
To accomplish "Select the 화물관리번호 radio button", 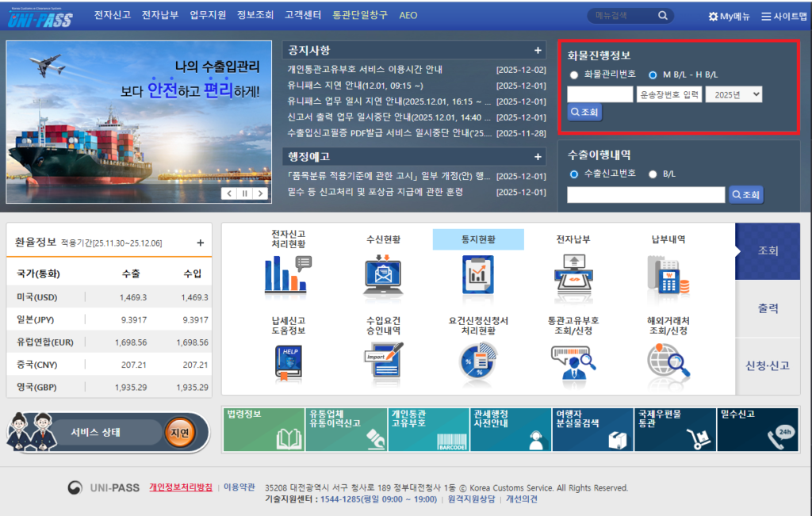I will (x=574, y=75).
